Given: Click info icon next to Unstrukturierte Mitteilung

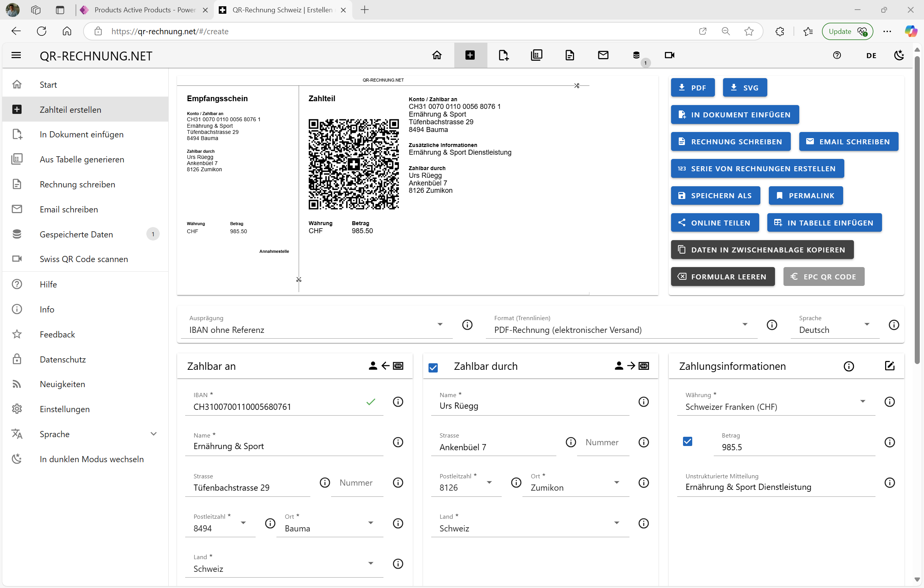Looking at the screenshot, I should pyautogui.click(x=890, y=483).
